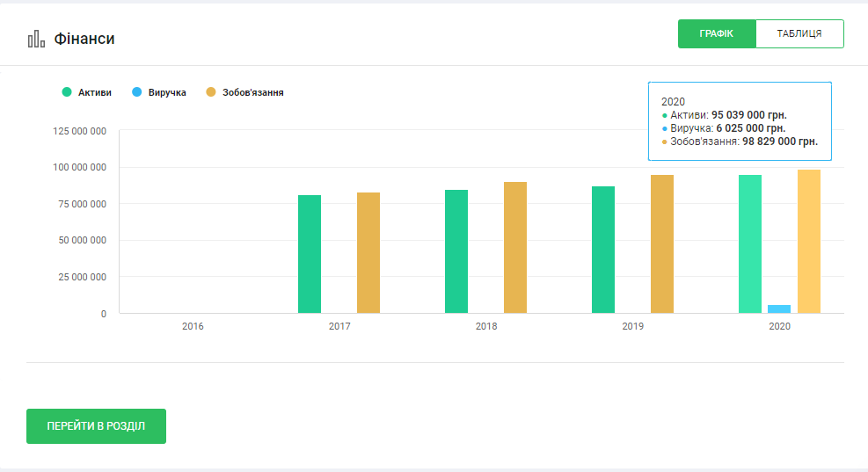This screenshot has height=472, width=868.
Task: Click the small blue Виручка bar for 2020
Action: coord(779,309)
